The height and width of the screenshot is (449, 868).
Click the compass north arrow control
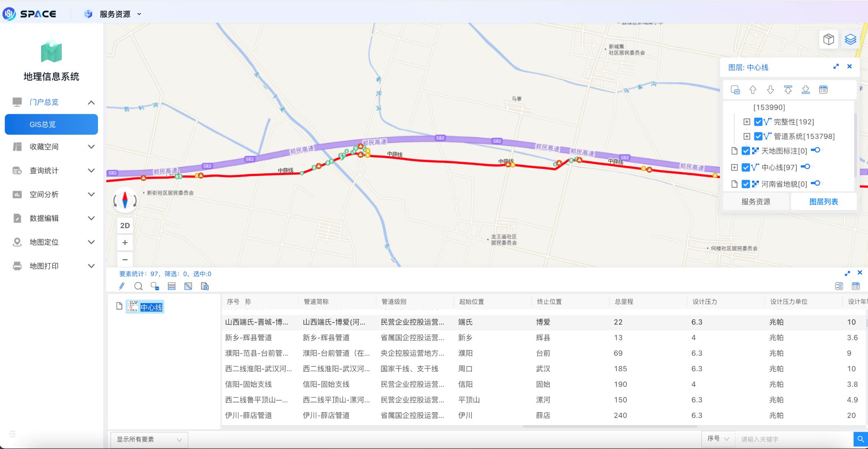pos(125,200)
